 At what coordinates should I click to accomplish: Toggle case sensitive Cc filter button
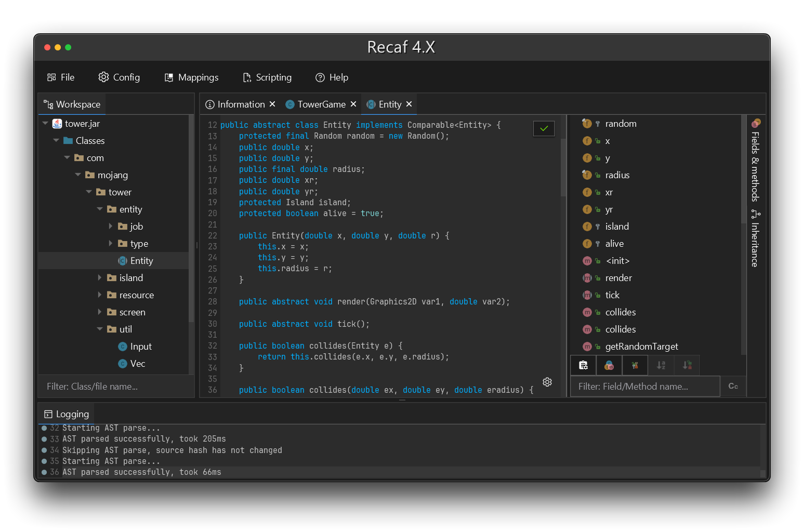click(733, 386)
